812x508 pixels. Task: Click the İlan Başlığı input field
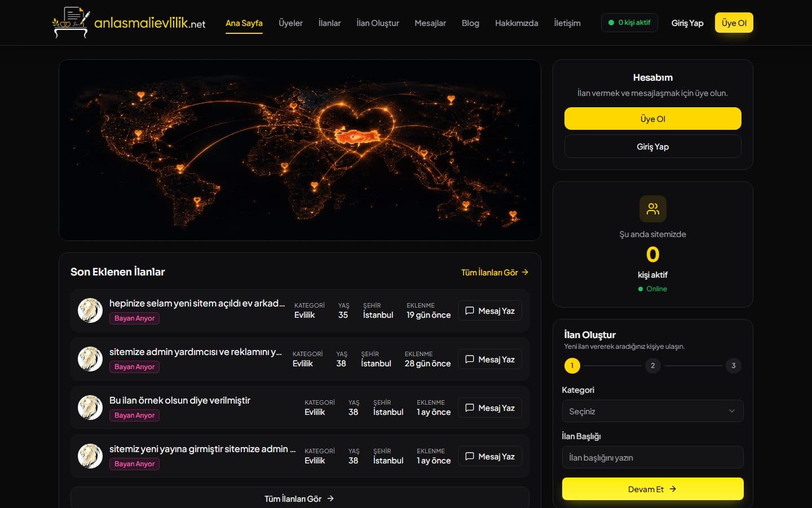[653, 457]
